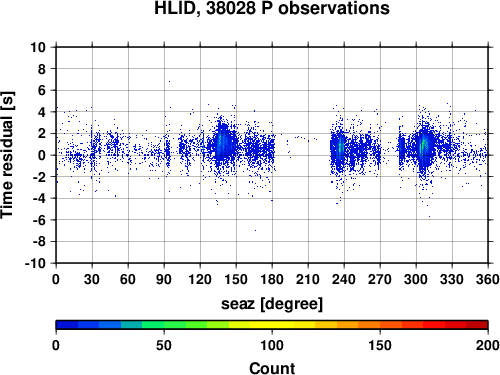Click the 'Time residual [s]' y-axis label
Screen dimensions: 500x375
point(7,155)
